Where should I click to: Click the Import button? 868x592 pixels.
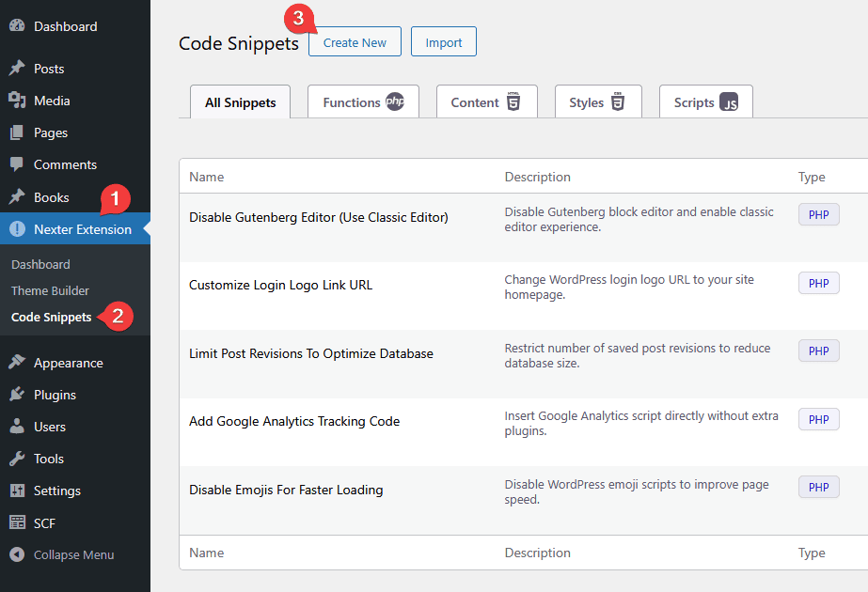coord(443,41)
